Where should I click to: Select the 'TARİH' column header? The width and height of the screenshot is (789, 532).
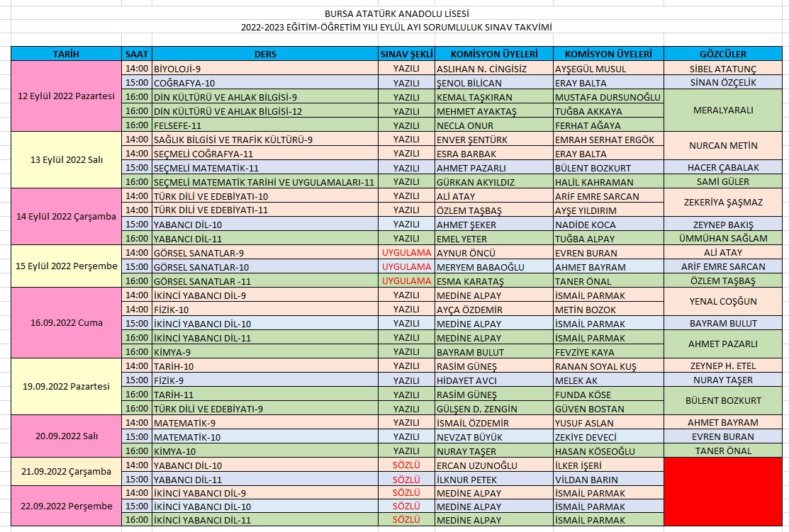[66, 54]
